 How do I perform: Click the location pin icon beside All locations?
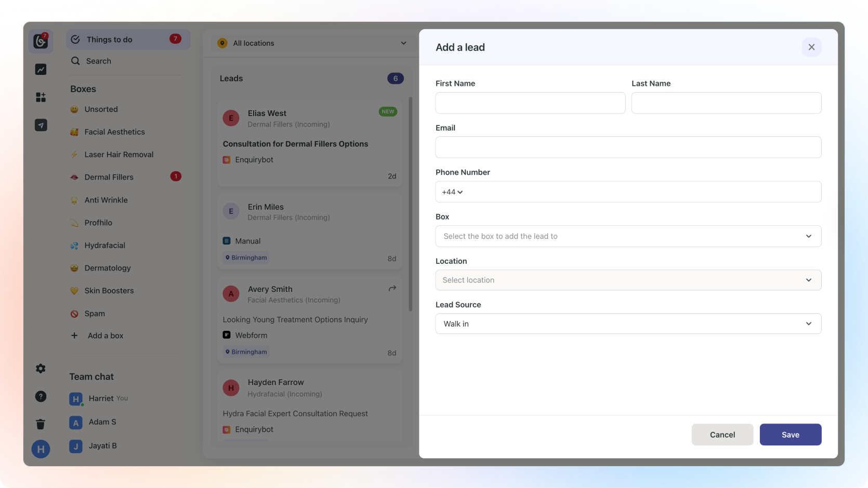coord(222,43)
